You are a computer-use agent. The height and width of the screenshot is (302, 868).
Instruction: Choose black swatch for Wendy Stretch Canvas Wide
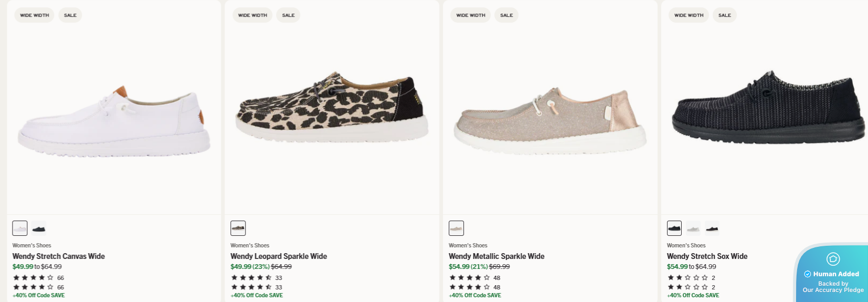tap(39, 228)
